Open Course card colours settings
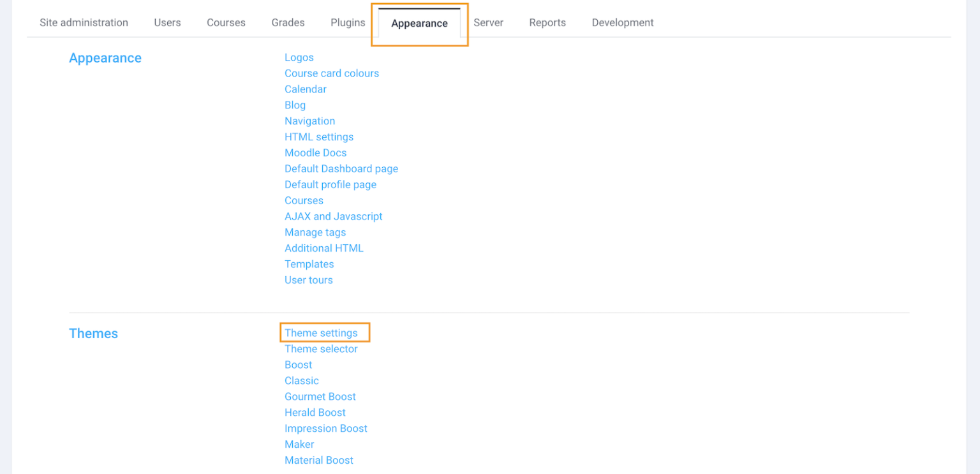Image resolution: width=980 pixels, height=474 pixels. click(331, 73)
